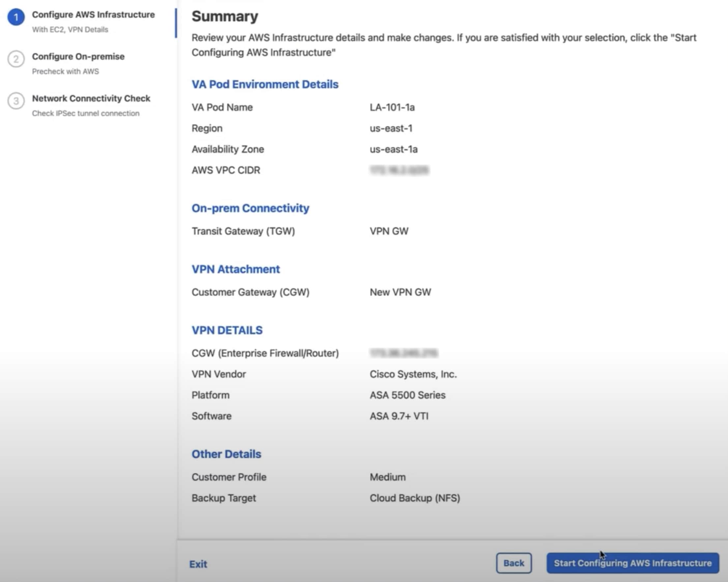Select the On-prem Connectivity section heading
This screenshot has width=728, height=582.
tap(250, 208)
